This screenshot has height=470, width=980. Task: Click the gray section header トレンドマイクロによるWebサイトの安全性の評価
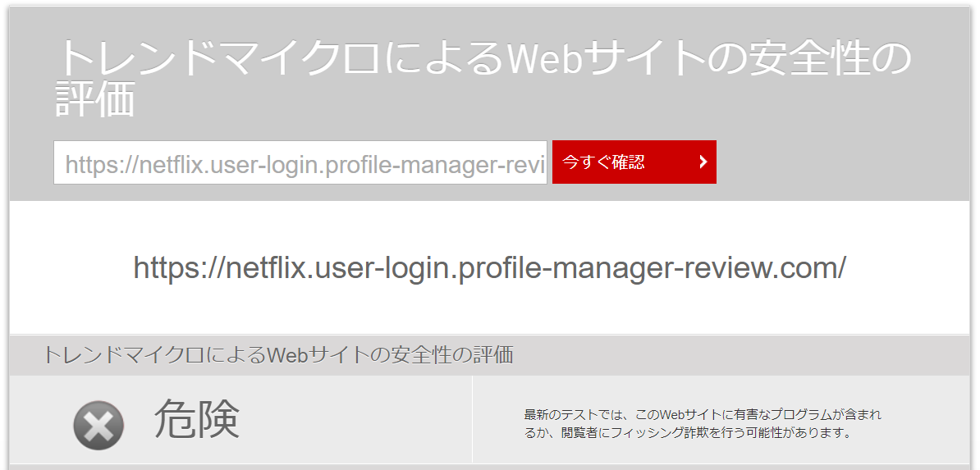tap(278, 355)
